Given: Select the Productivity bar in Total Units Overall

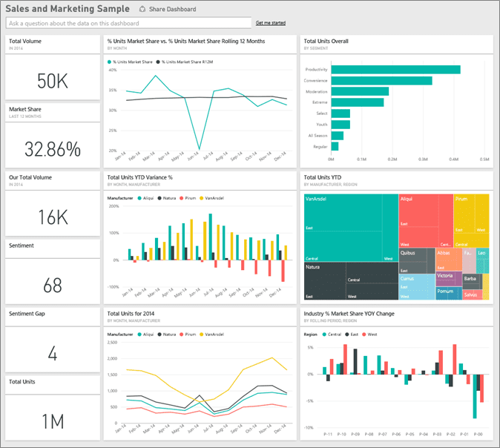Looking at the screenshot, I should 395,70.
